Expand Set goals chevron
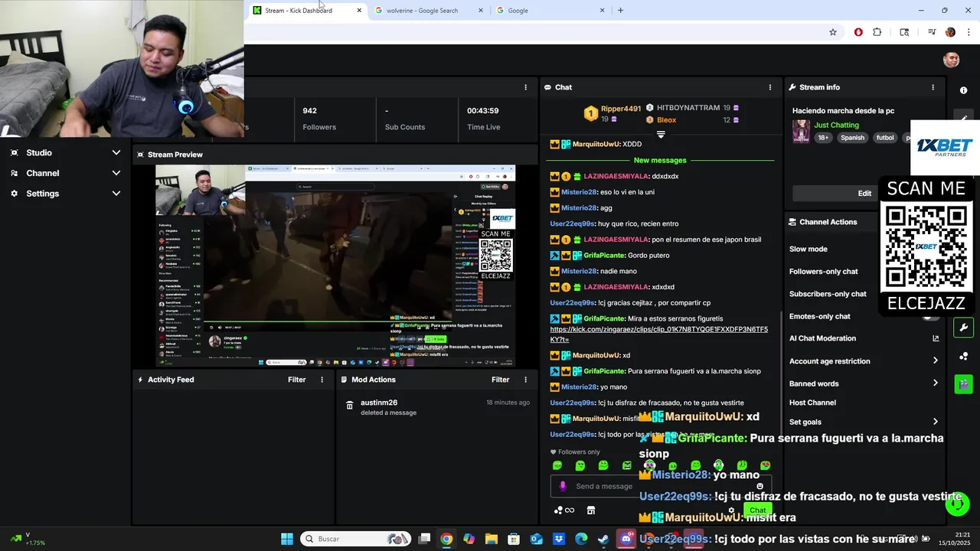Screen dimensions: 980x551 [935, 422]
